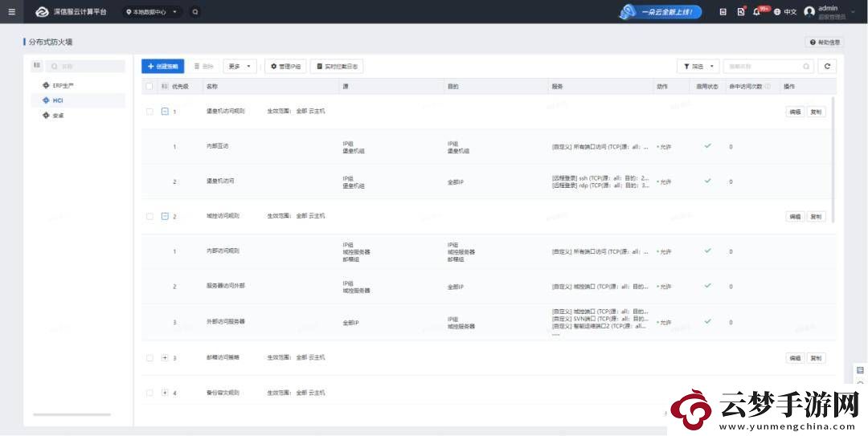Click 编辑 for 堡垒机访问规则
This screenshot has width=868, height=436.
(795, 112)
